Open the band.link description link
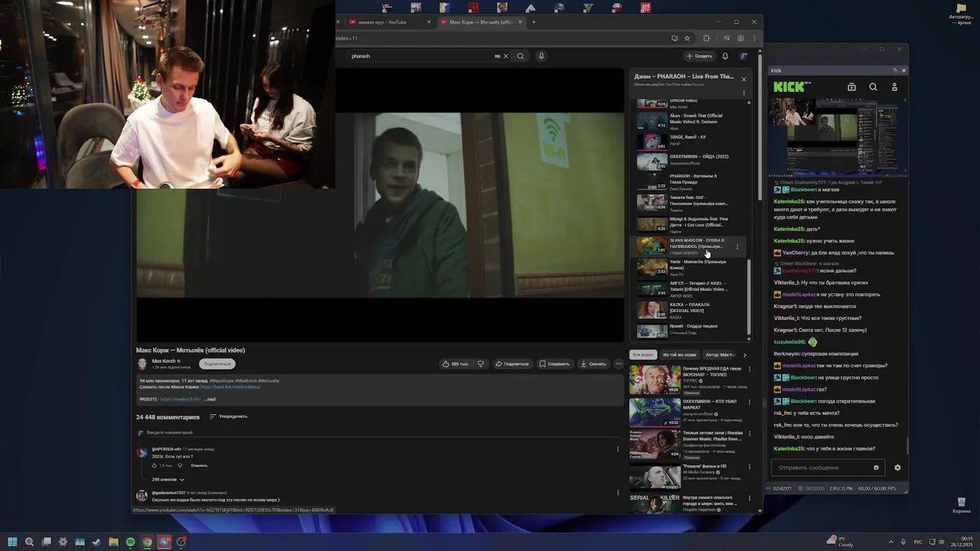Viewport: 980px width, 551px height. click(x=230, y=386)
